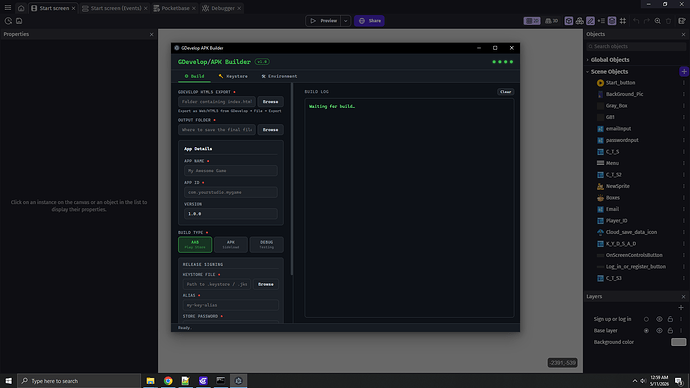Click the purple Share button
This screenshot has height=388, width=690.
tap(369, 21)
